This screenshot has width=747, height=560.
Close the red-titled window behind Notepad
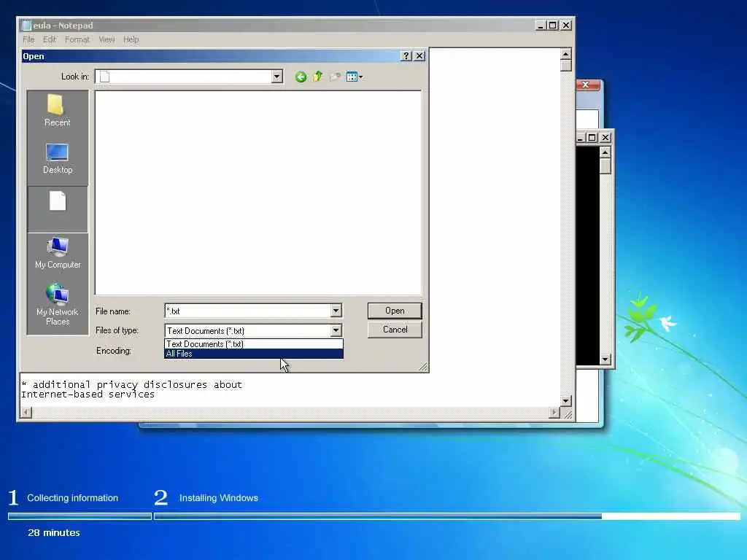586,85
